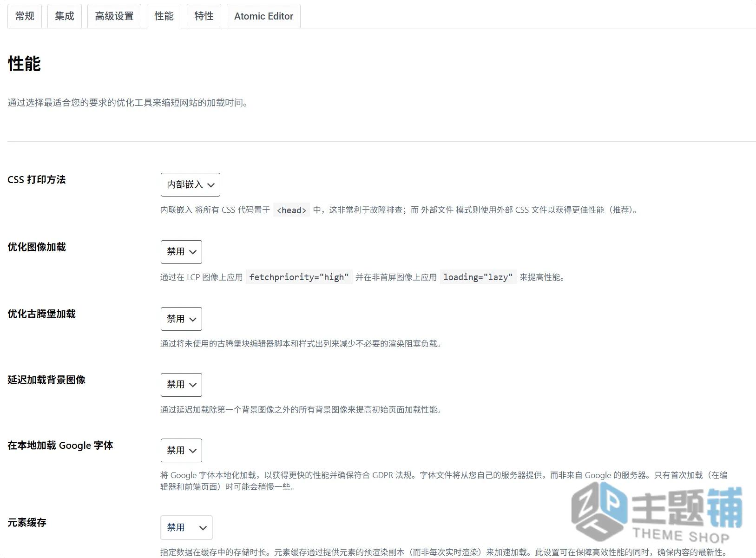The image size is (756, 558).
Task: Switch to the 常规 tab
Action: pyautogui.click(x=25, y=16)
